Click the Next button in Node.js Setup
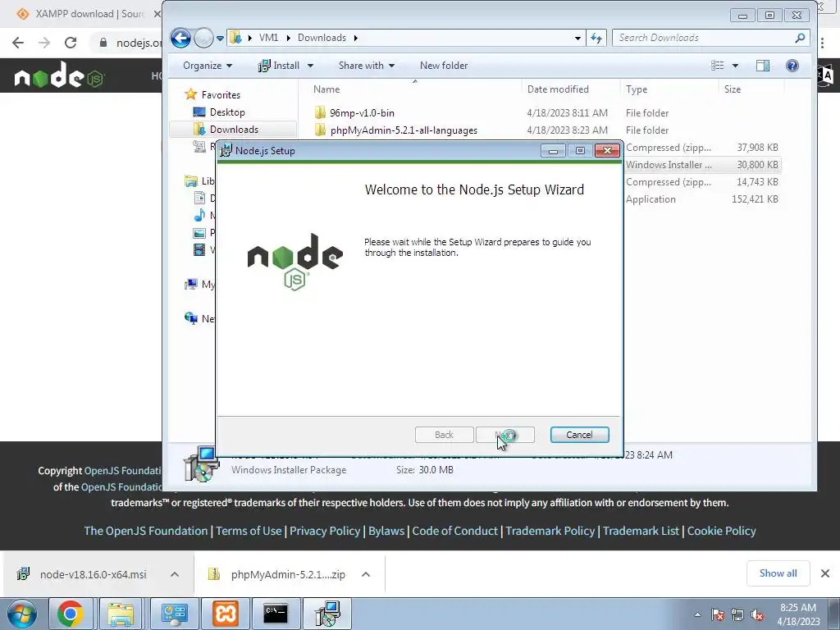840x630 pixels. click(505, 435)
